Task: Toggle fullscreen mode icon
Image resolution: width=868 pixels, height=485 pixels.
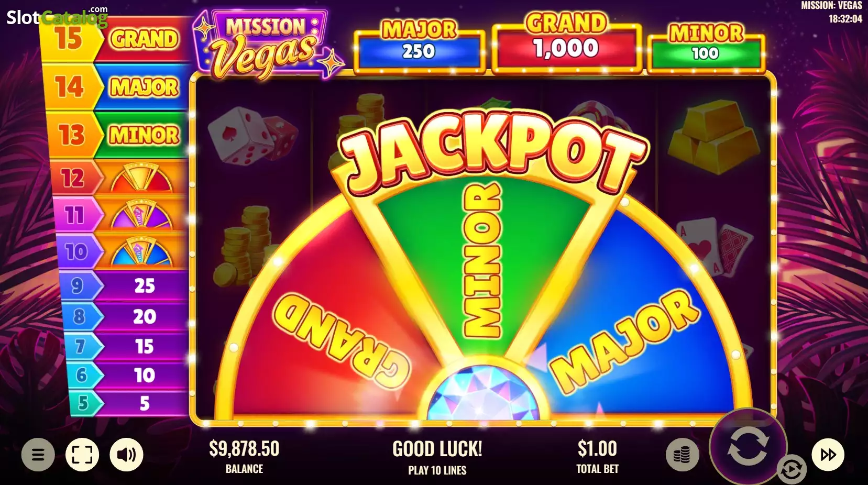Action: (82, 455)
